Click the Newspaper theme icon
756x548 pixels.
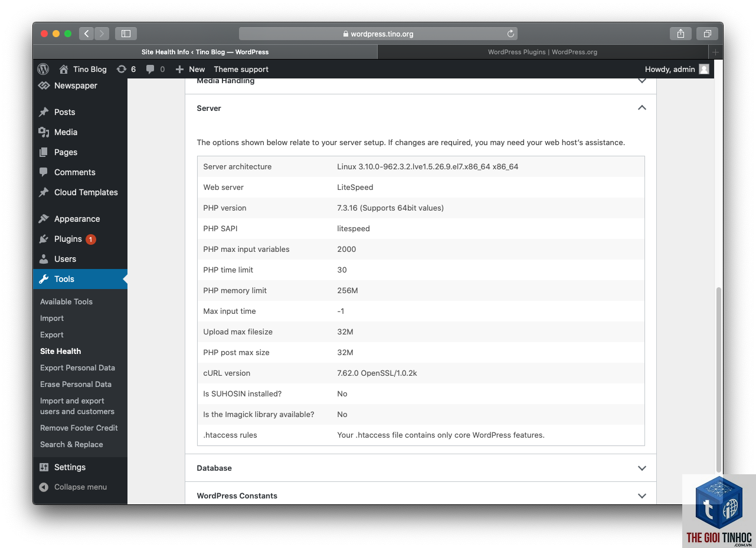click(x=44, y=86)
